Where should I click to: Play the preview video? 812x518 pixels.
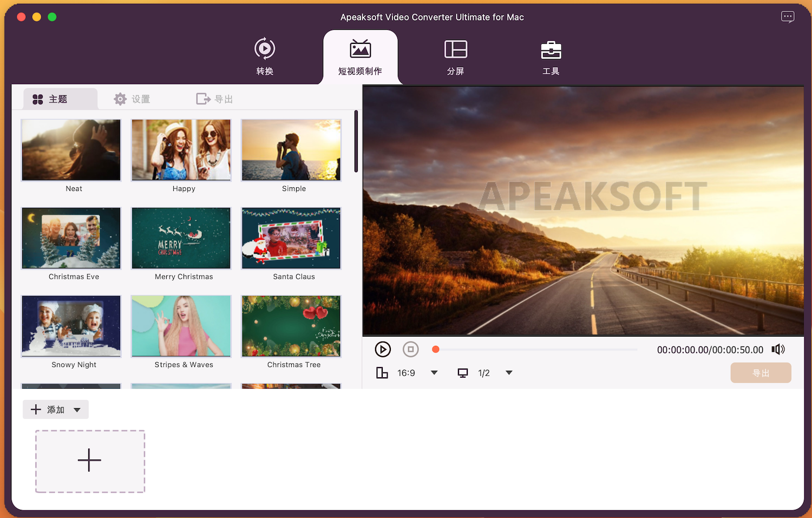[x=383, y=350]
